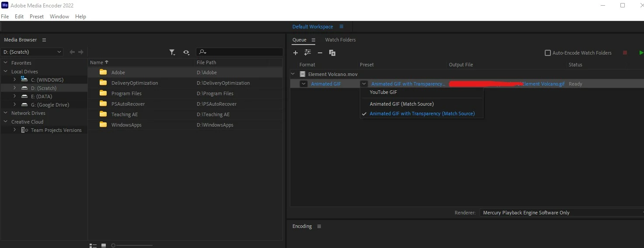Click the Animated GIF format link
The width and height of the screenshot is (644, 248).
tap(326, 84)
